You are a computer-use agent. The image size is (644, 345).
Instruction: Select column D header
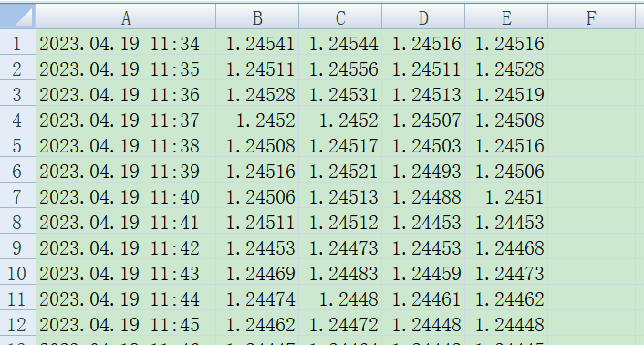(x=423, y=16)
